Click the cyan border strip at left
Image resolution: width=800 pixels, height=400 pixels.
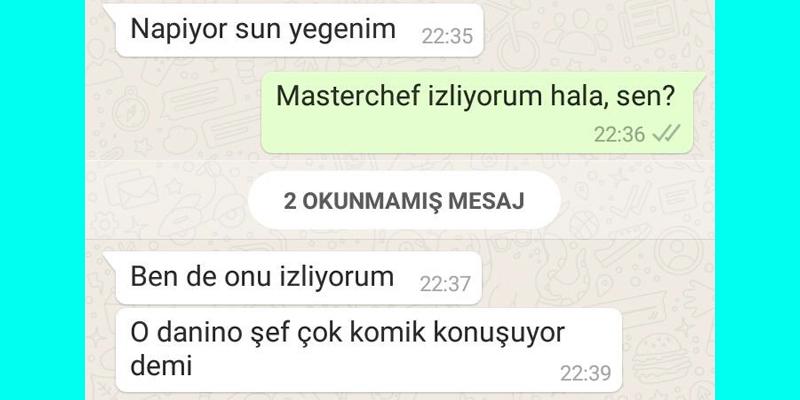point(42,200)
